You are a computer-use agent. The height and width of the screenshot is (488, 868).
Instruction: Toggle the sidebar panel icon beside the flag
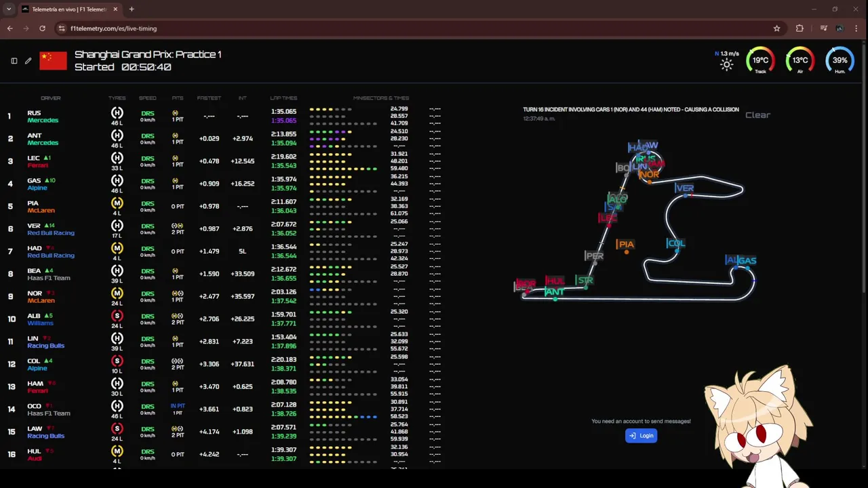pos(14,60)
